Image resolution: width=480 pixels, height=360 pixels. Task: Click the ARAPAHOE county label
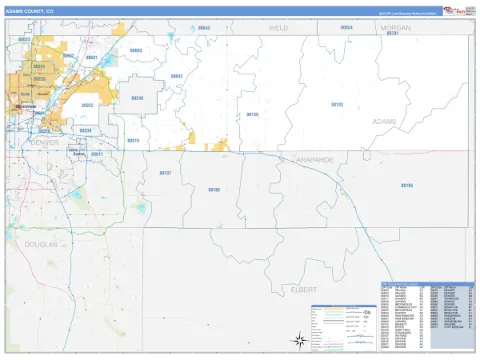[x=315, y=160]
